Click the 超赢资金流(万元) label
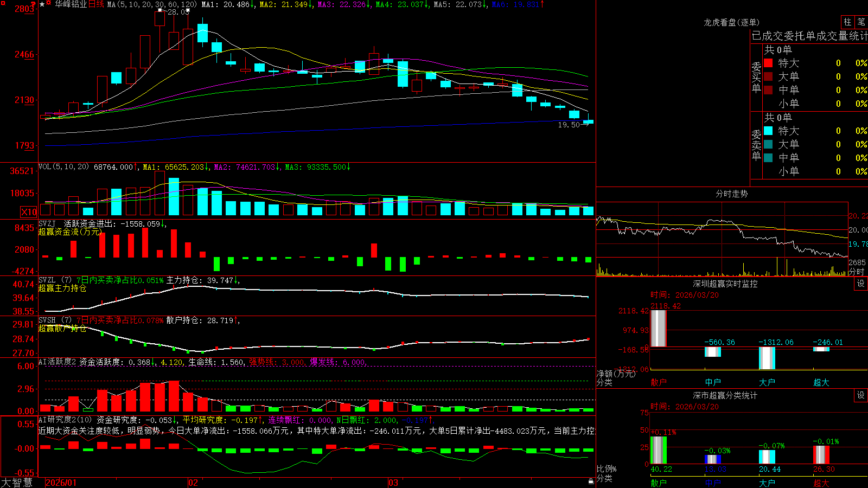 coord(70,232)
